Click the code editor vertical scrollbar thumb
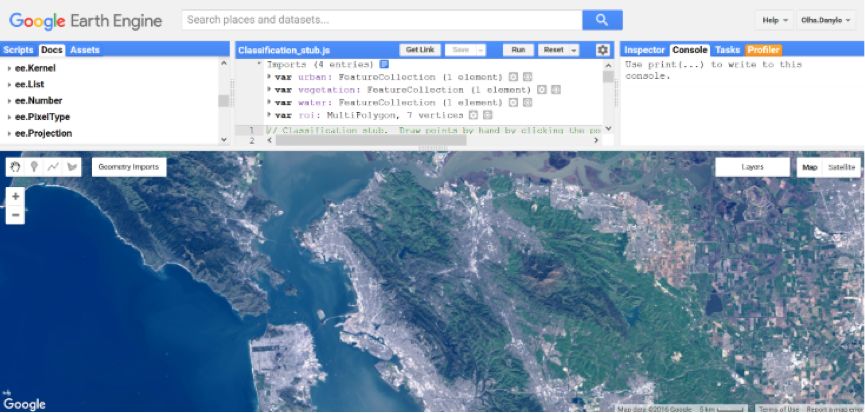 [x=608, y=77]
